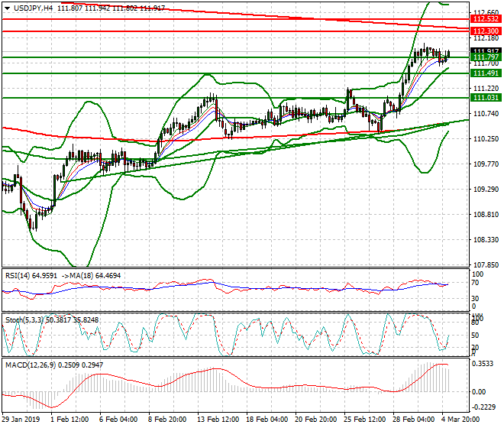Click the 109.770 price axis value
Screen dimensions: 504x428
[x=486, y=164]
